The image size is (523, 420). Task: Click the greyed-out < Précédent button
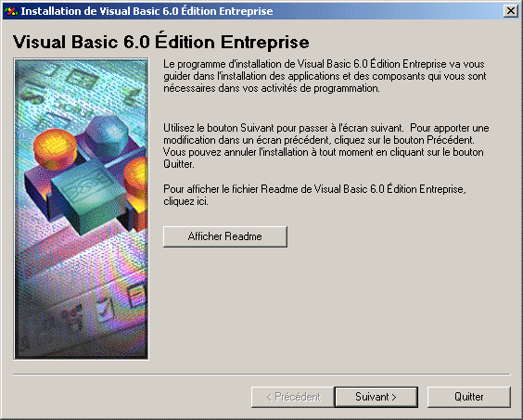pyautogui.click(x=293, y=397)
